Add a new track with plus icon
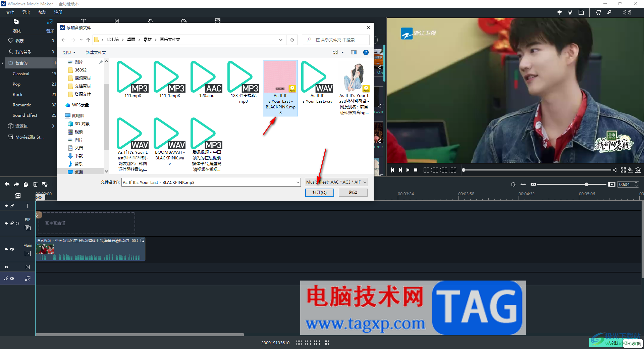 point(18,196)
